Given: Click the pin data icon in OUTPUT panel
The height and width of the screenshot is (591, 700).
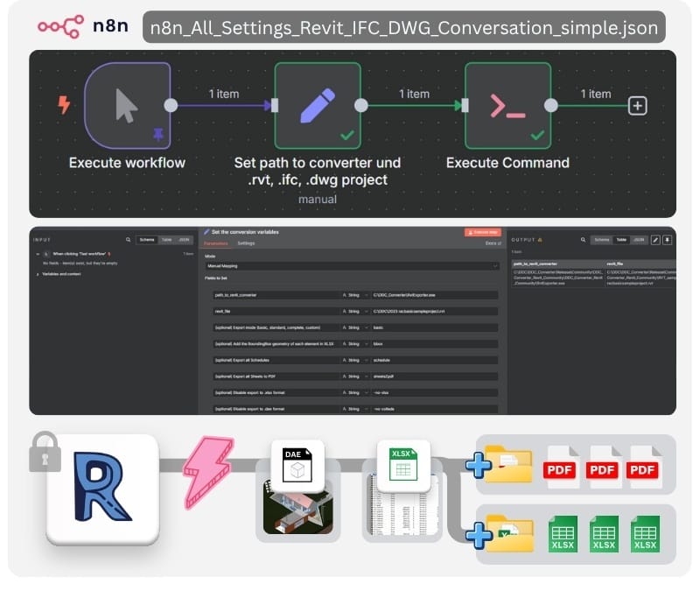Looking at the screenshot, I should click(668, 240).
